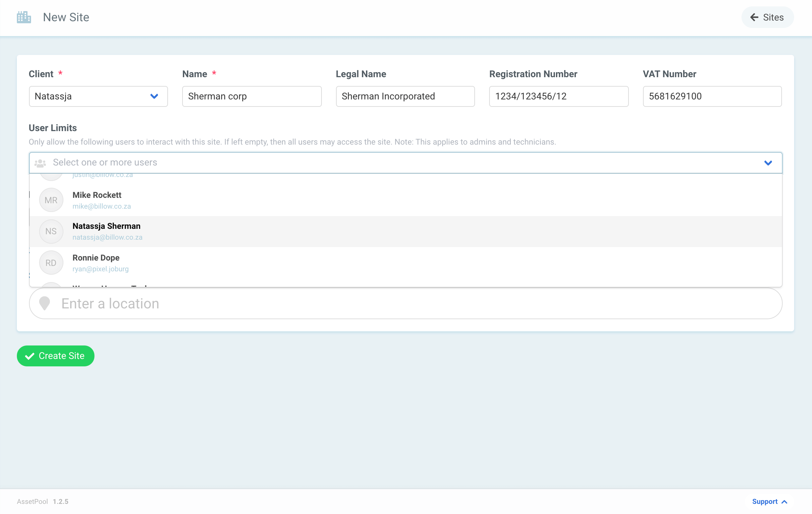Collapse the user limits dropdown chevron
This screenshot has width=812, height=514.
click(x=768, y=163)
